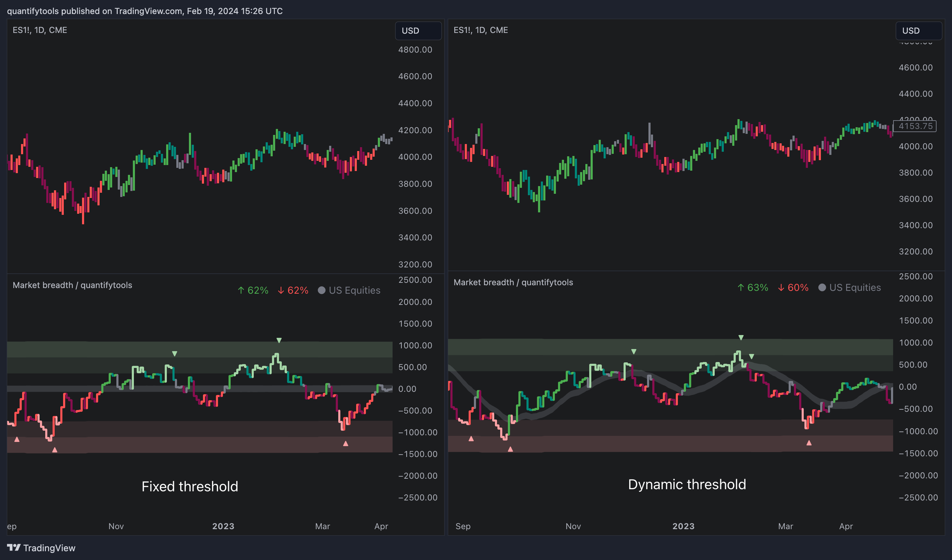This screenshot has height=560, width=952.
Task: Click green down-triangle marker at right breadth peak
Action: click(x=741, y=337)
